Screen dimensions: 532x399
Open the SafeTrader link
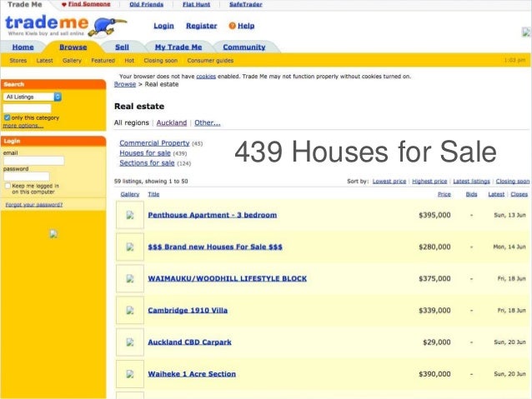246,4
